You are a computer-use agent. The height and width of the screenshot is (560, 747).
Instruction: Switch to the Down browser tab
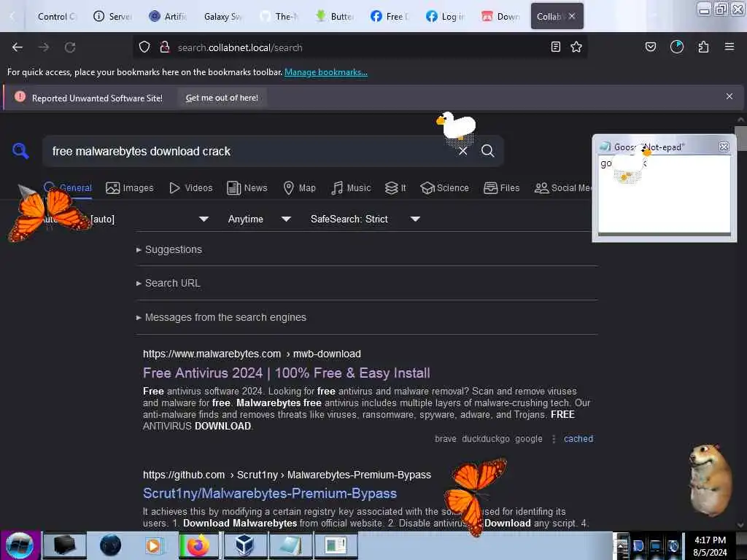click(500, 16)
